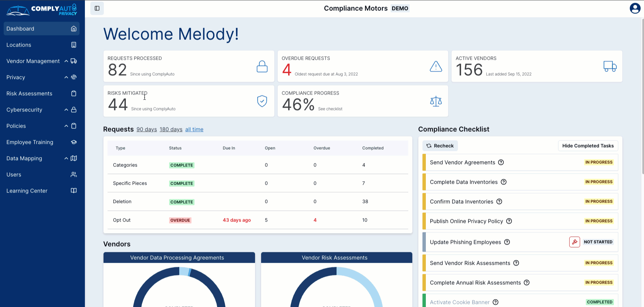This screenshot has width=644, height=307.
Task: Open the Send Vendor Agreements checklist item
Action: click(x=520, y=162)
